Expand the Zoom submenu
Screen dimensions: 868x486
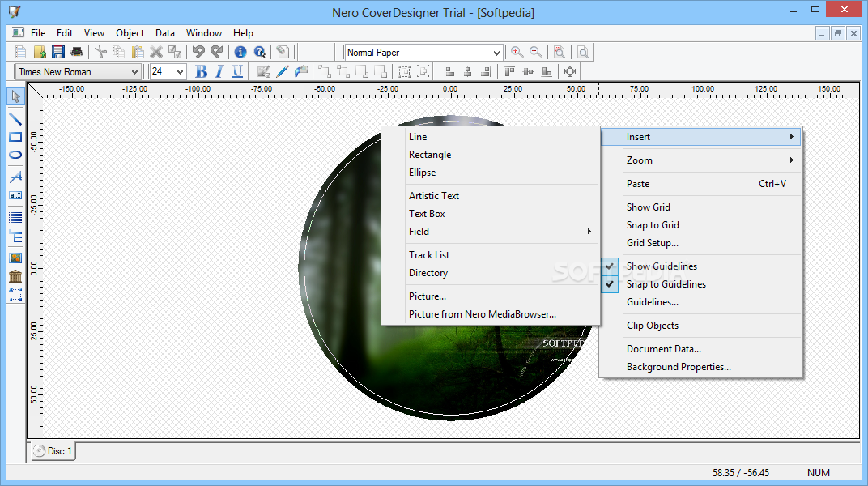(701, 160)
